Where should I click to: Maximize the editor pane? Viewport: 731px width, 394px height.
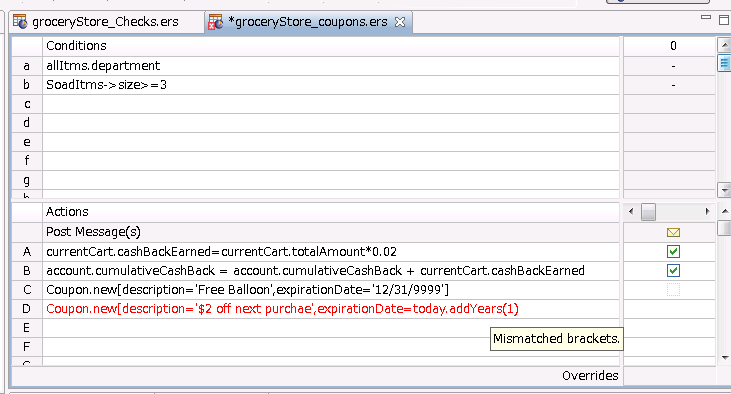point(724,20)
